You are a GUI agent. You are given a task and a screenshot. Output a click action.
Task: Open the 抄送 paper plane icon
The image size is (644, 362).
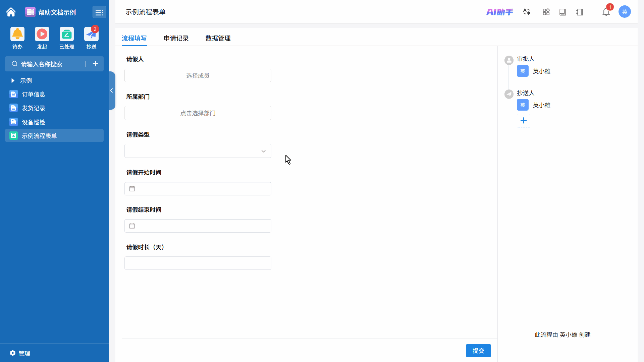click(91, 34)
